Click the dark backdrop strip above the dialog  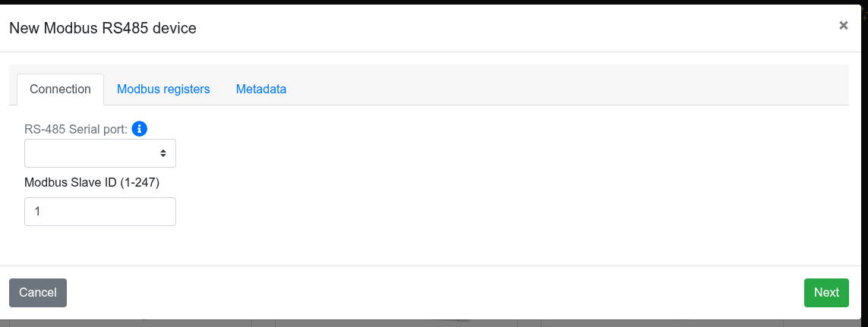(x=433, y=2)
